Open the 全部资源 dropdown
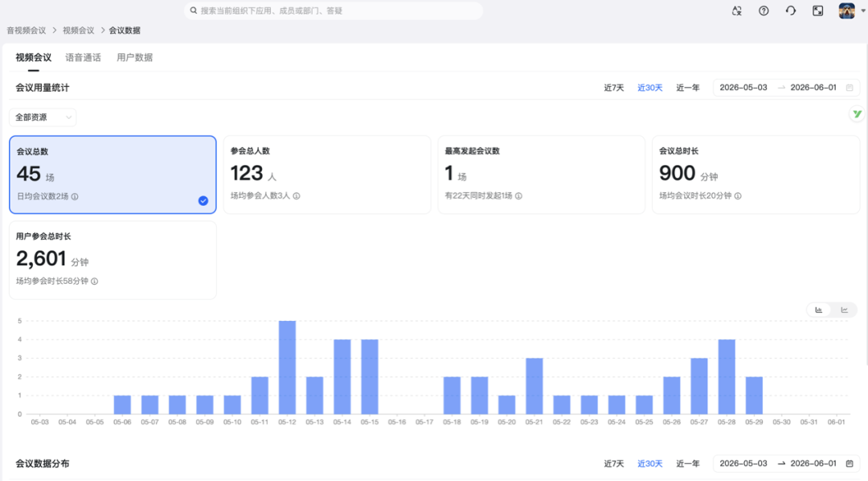This screenshot has height=481, width=868. (43, 117)
